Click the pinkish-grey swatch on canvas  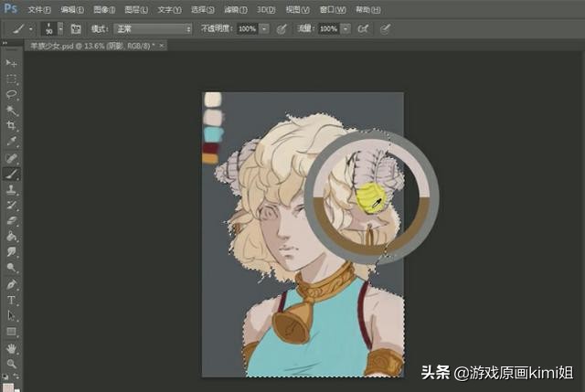click(213, 118)
